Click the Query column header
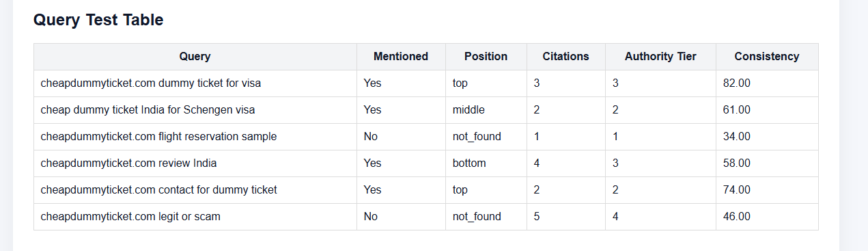The height and width of the screenshot is (251, 868). click(x=195, y=57)
